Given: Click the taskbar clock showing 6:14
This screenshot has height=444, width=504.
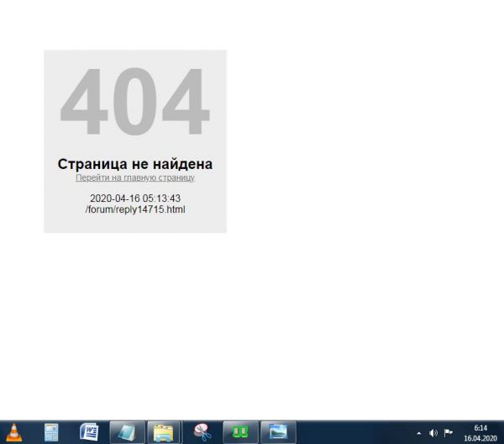Looking at the screenshot, I should pos(480,428).
